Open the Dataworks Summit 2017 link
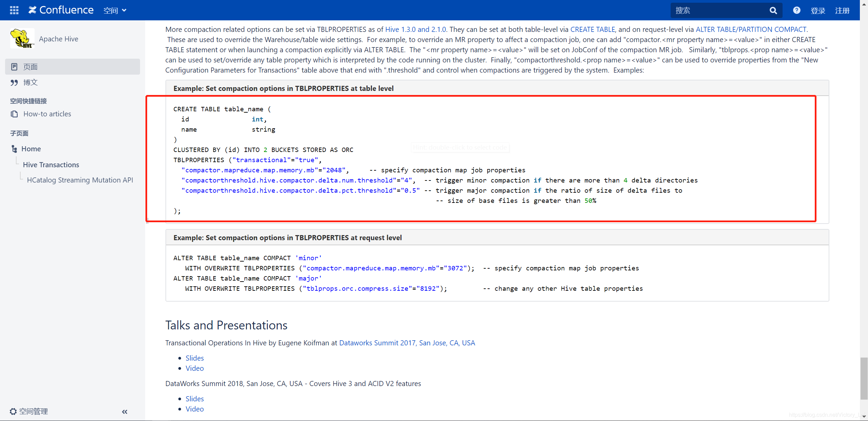The width and height of the screenshot is (868, 421). (407, 343)
